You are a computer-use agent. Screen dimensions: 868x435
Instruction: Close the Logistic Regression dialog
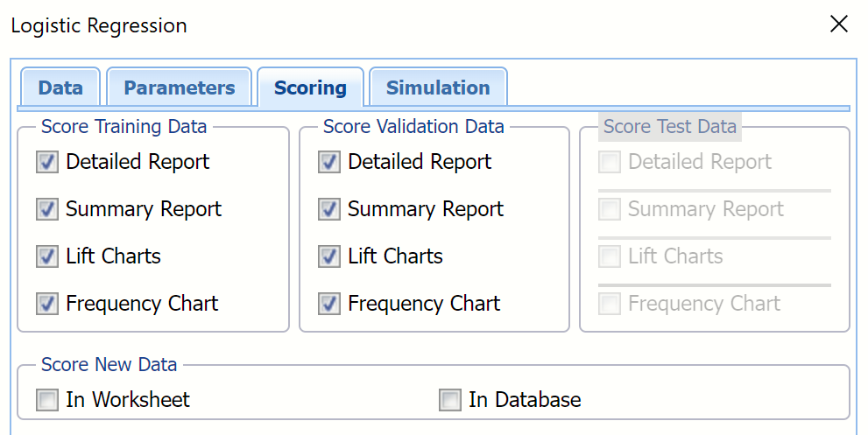tap(838, 25)
